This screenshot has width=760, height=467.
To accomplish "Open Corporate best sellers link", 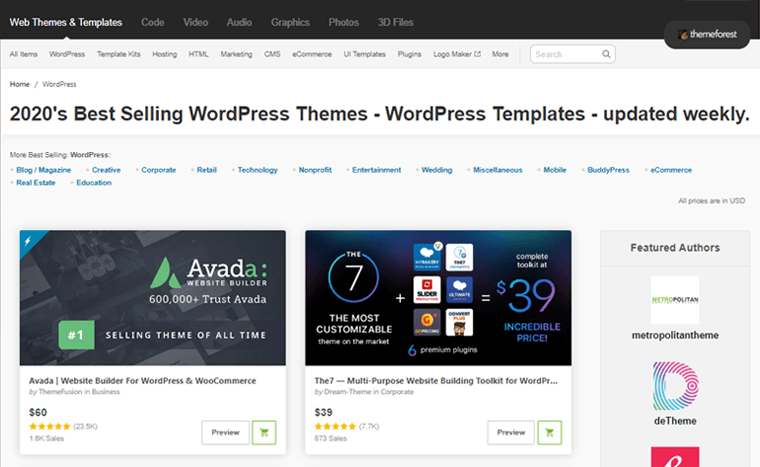I will [158, 170].
